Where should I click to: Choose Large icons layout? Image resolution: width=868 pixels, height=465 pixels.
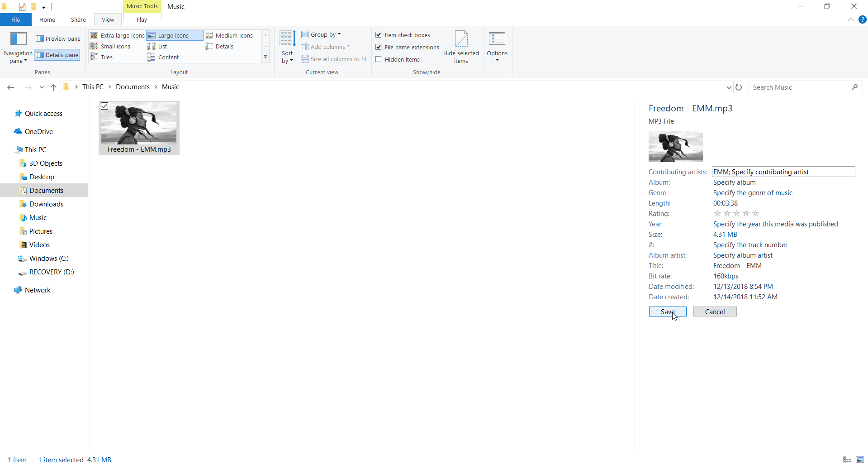coord(175,35)
